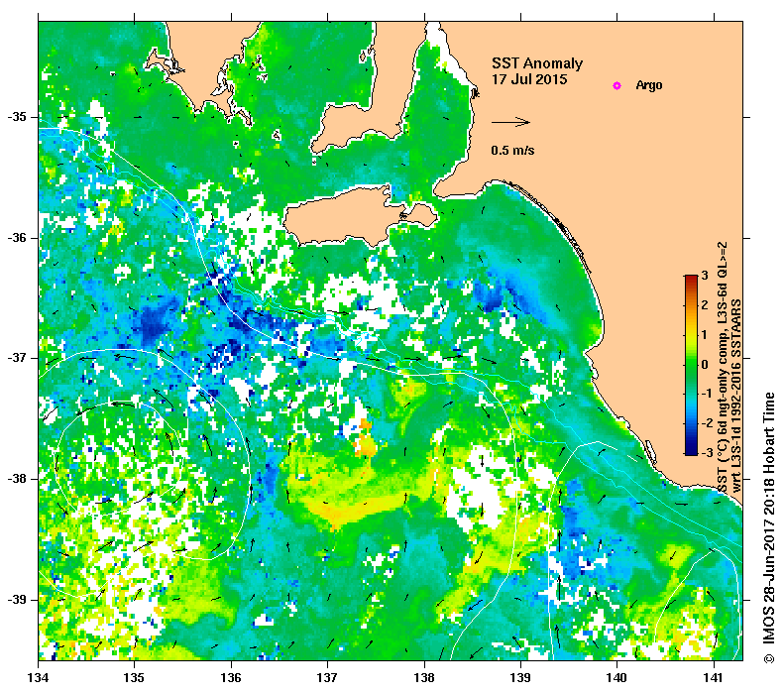This screenshot has height=694, width=784.
Task: Click the longitude axis label '139'
Action: [x=521, y=677]
